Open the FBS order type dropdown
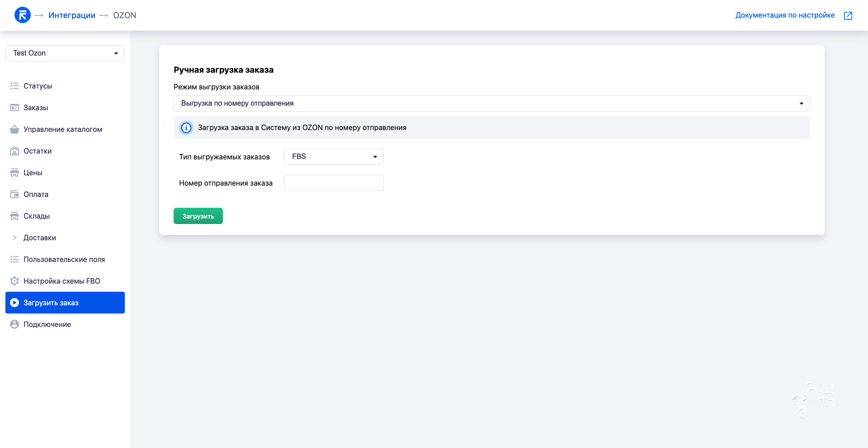 pyautogui.click(x=334, y=157)
